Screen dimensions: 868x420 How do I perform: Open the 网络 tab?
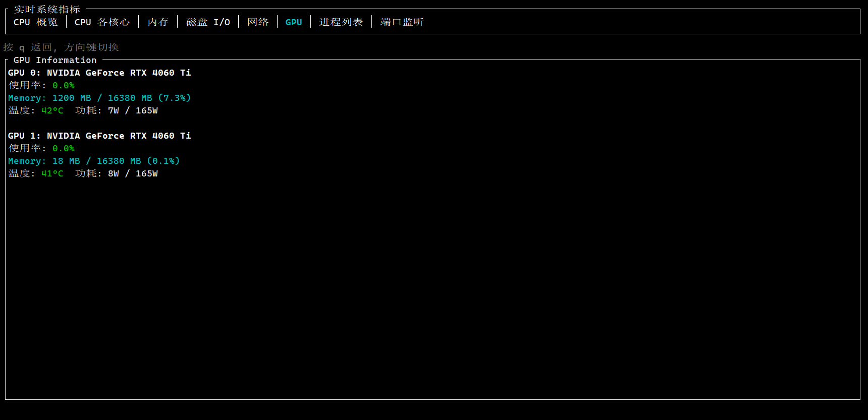[x=258, y=22]
